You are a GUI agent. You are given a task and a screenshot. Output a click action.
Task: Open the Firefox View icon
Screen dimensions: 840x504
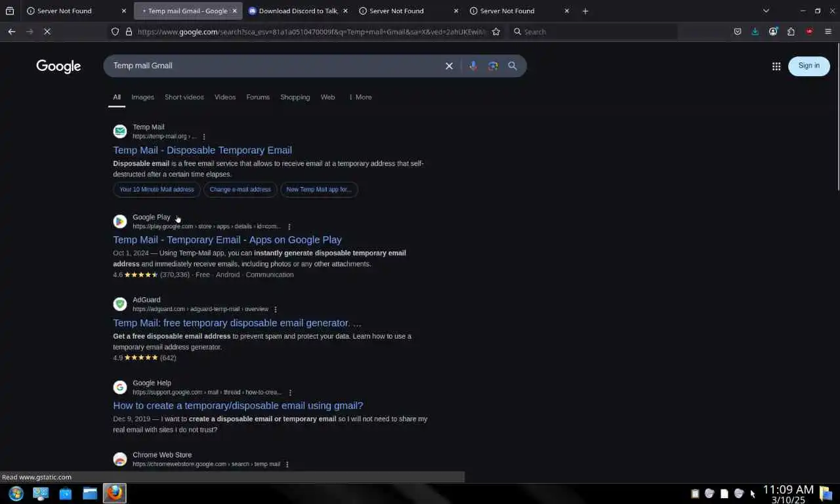pos(9,11)
